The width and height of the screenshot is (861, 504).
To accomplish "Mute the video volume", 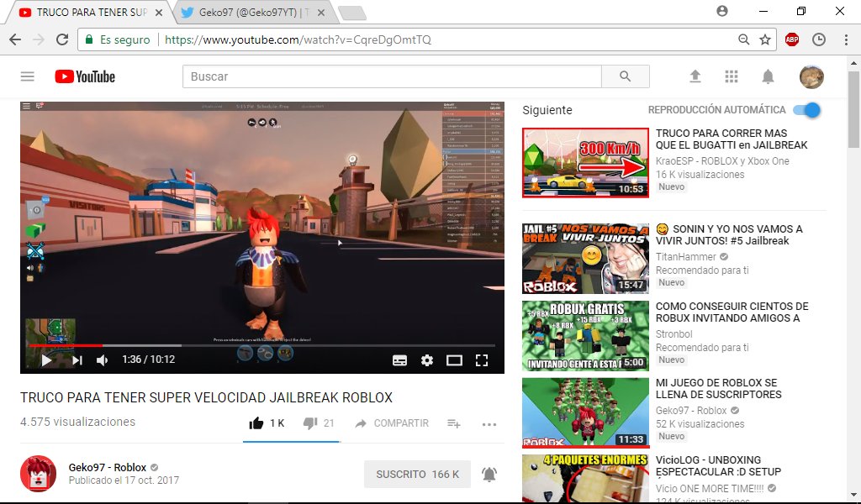I will point(102,360).
